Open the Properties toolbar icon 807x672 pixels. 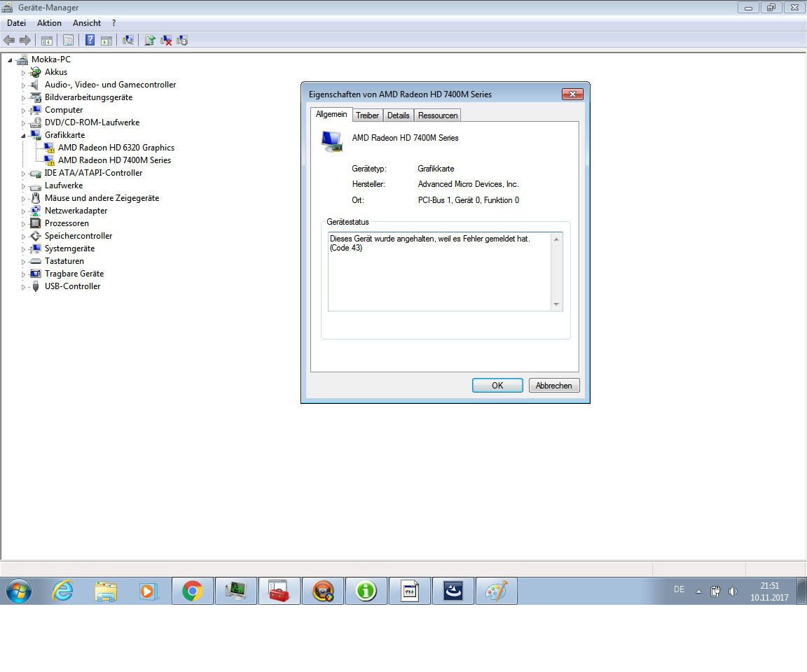(x=68, y=40)
